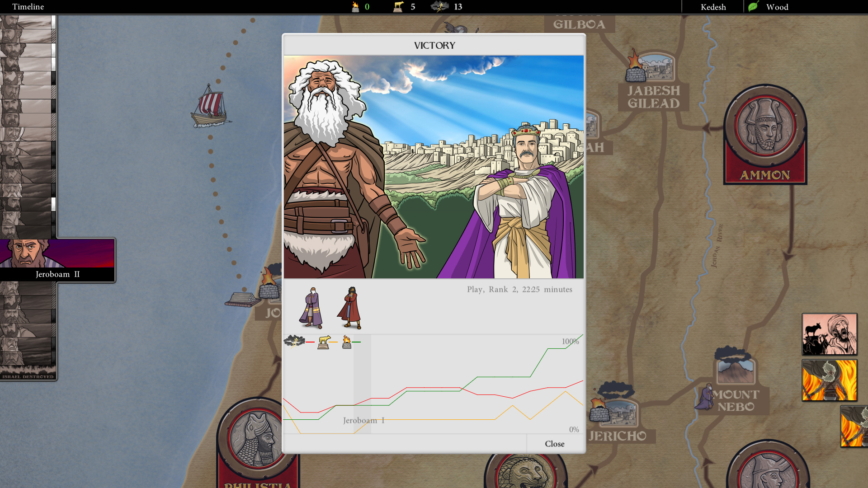The height and width of the screenshot is (488, 868).
Task: Expand the Jeroboam II timeline entry
Action: pyautogui.click(x=57, y=274)
